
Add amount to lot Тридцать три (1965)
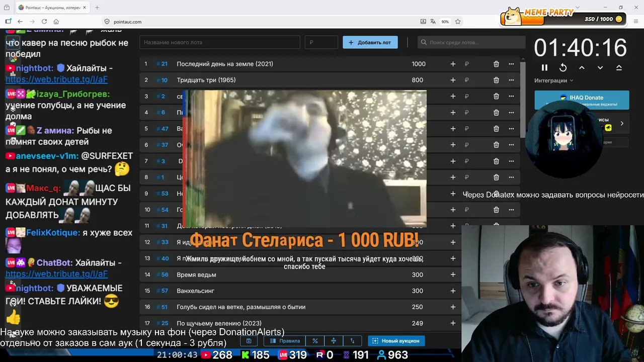[453, 80]
